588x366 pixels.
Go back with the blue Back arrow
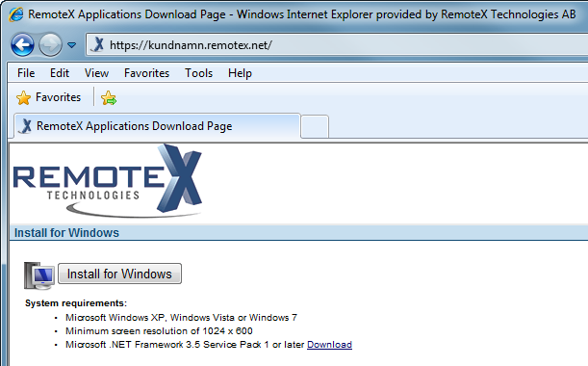[22, 45]
